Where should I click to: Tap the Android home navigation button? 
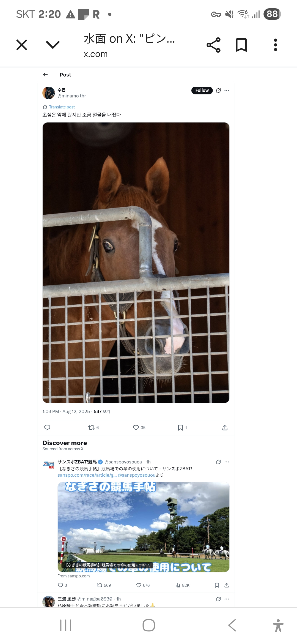pos(148,625)
